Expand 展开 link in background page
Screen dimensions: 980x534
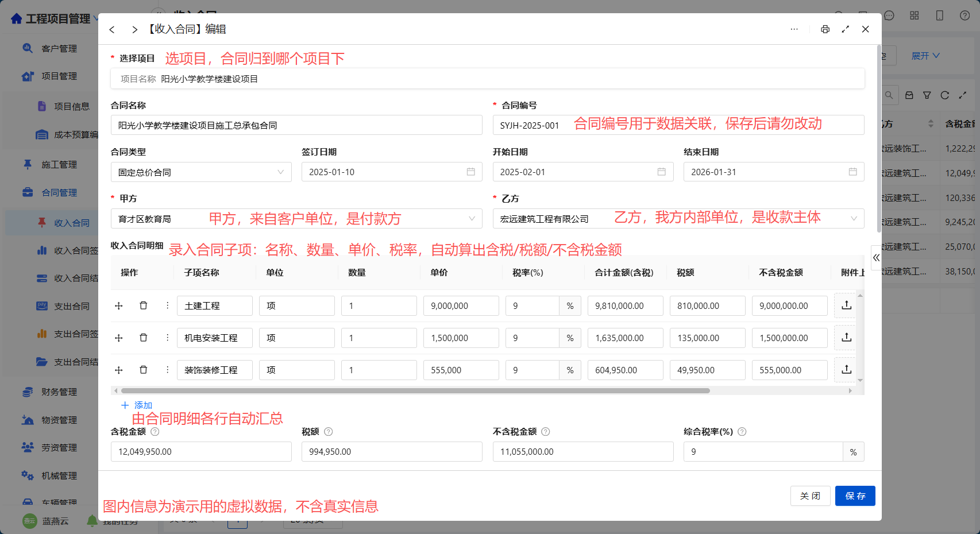tap(925, 56)
